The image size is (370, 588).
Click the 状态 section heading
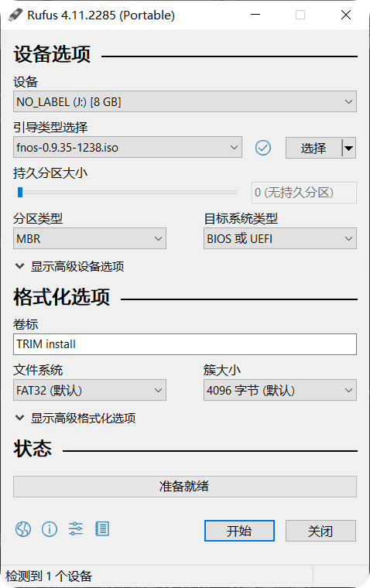pyautogui.click(x=33, y=449)
